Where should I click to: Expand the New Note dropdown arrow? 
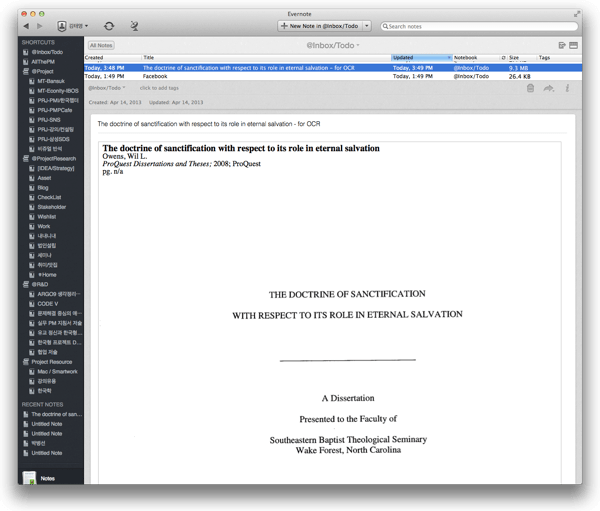pyautogui.click(x=367, y=25)
